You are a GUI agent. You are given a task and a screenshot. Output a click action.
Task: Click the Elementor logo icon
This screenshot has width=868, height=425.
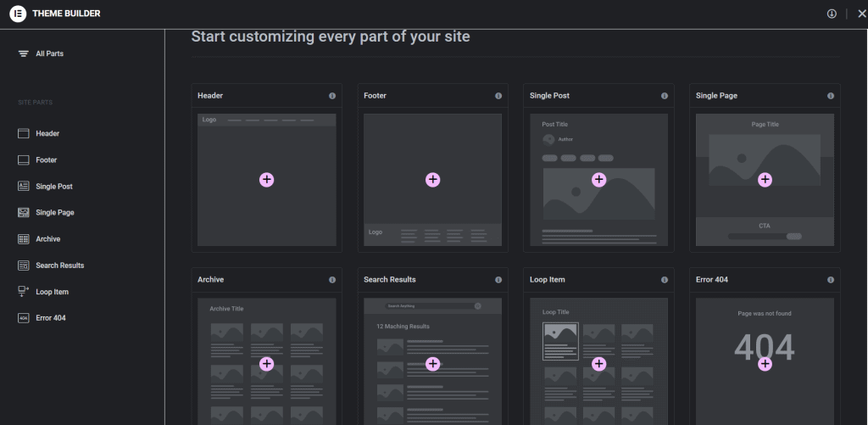[18, 14]
